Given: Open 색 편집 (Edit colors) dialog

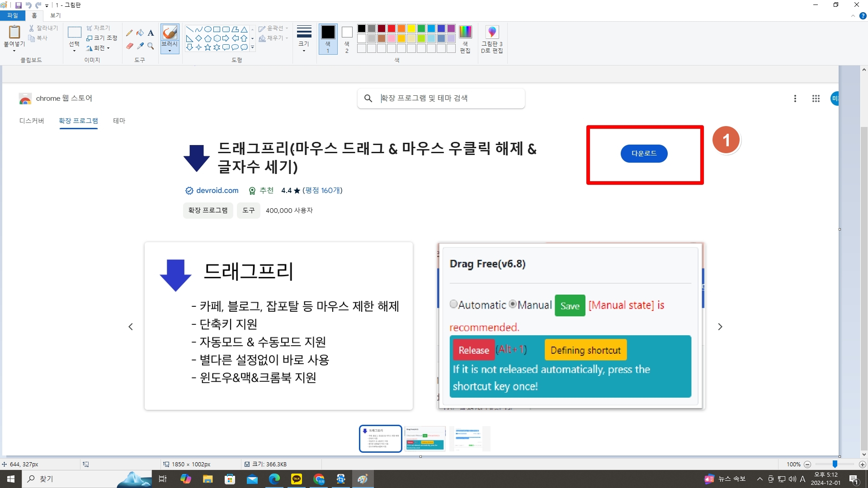Looking at the screenshot, I should click(x=465, y=40).
